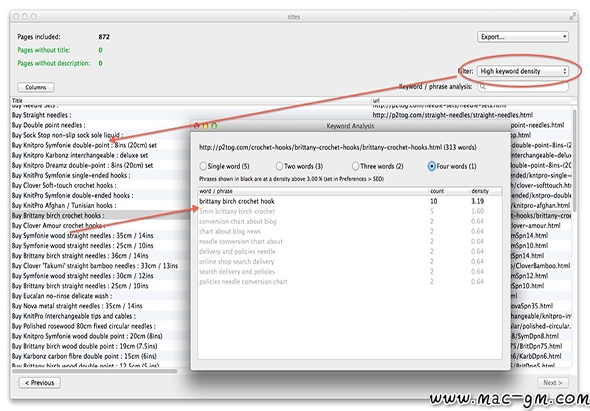Click the Keyword / phrase analysis search field

[x=523, y=87]
